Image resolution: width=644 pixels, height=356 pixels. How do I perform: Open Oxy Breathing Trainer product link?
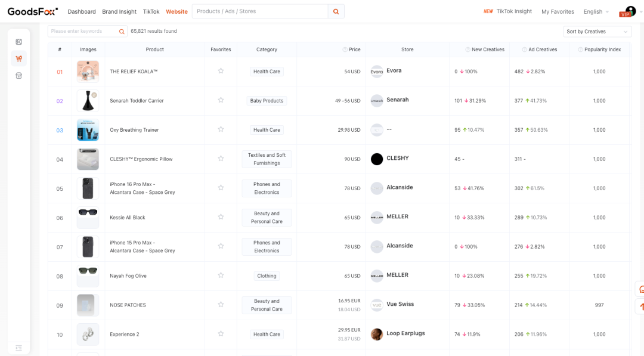[x=134, y=130]
